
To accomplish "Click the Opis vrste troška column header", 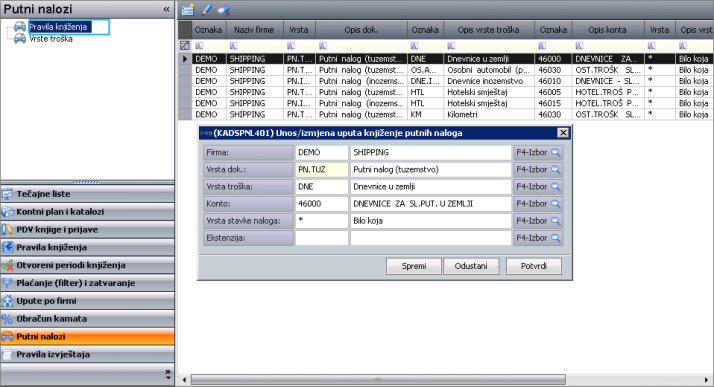I will [489, 30].
